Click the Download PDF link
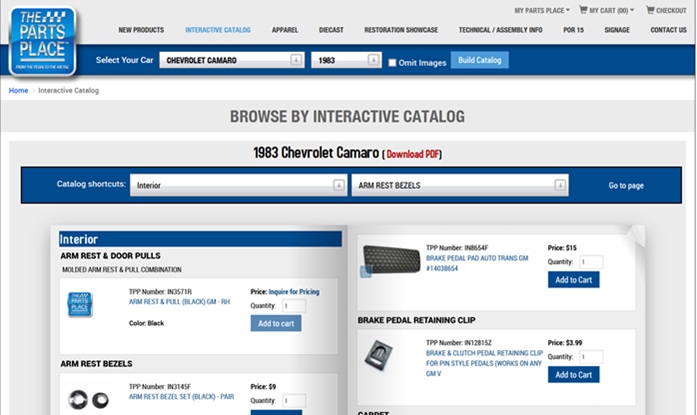Image resolution: width=697 pixels, height=415 pixels. 412,155
